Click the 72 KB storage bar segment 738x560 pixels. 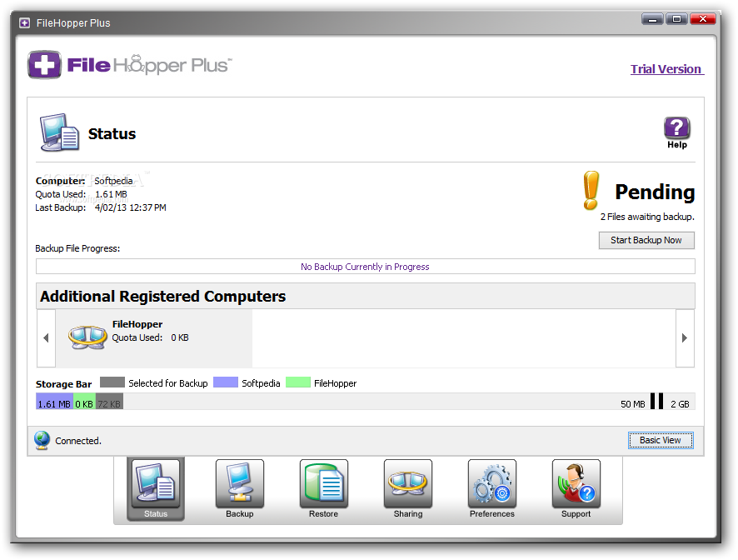[109, 402]
